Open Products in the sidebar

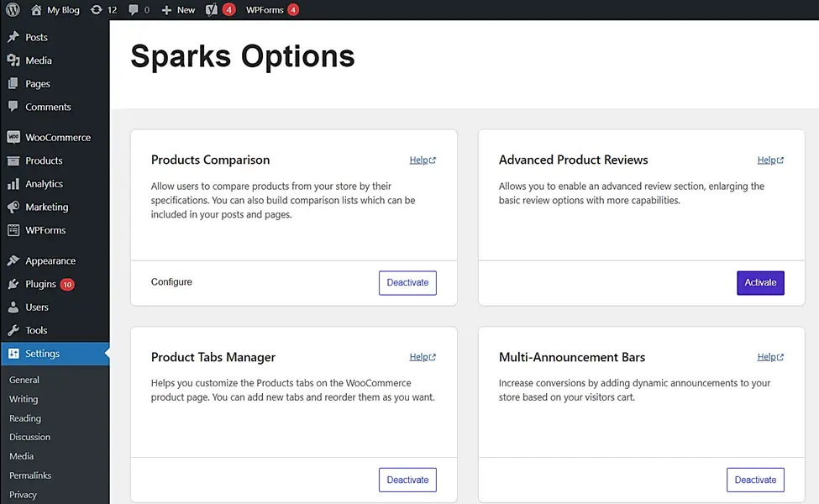click(44, 160)
